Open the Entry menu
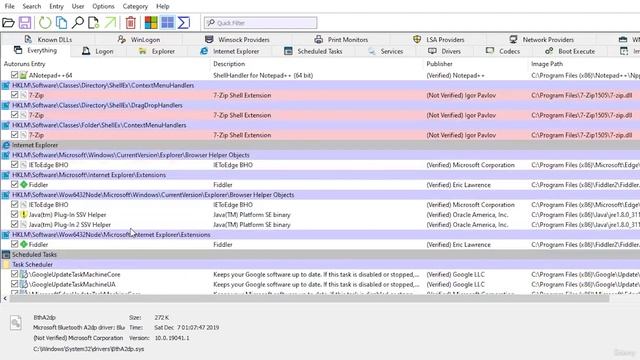The width and height of the screenshot is (640, 360). click(x=56, y=6)
